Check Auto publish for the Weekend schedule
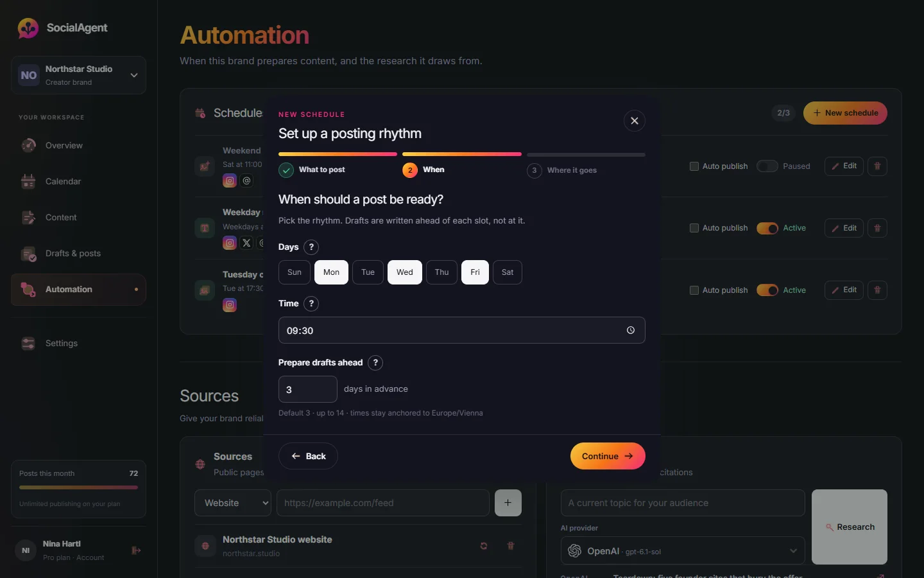 (x=694, y=166)
